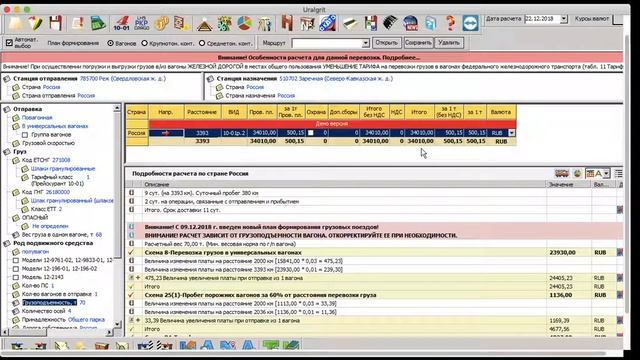This screenshot has width=640, height=360.
Task: Click the Код ЕТСНГ 271008 tree row
Action: pyautogui.click(x=46, y=160)
